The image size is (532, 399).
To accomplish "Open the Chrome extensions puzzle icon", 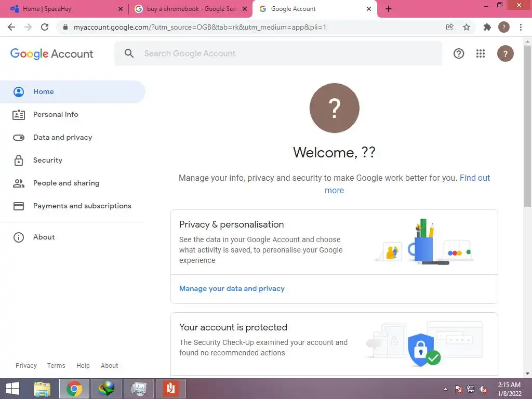I will (x=487, y=27).
